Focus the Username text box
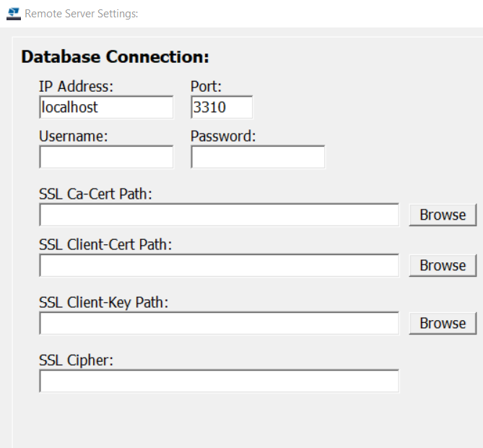483x448 pixels. click(x=106, y=157)
